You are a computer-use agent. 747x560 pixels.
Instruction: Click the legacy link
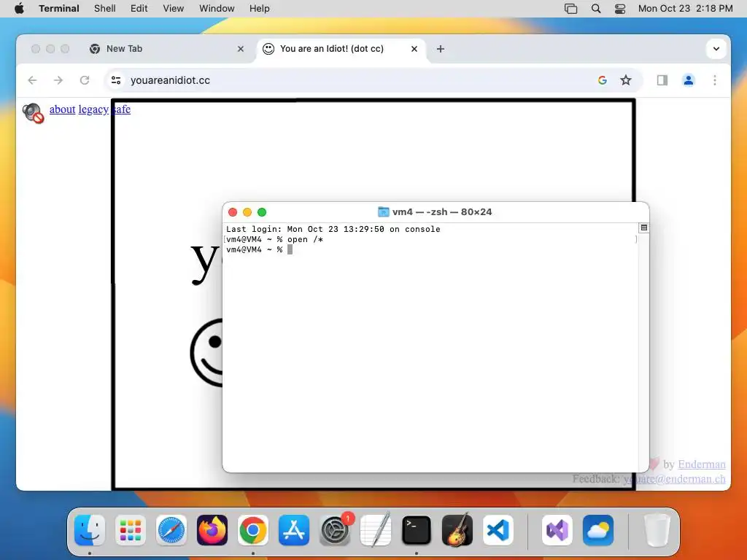(x=93, y=109)
